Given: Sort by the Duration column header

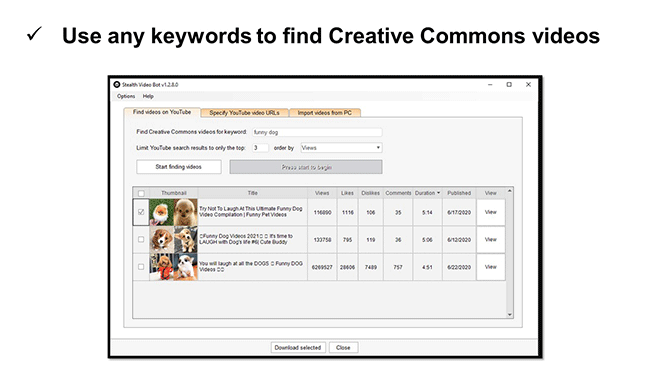Looking at the screenshot, I should tap(427, 193).
